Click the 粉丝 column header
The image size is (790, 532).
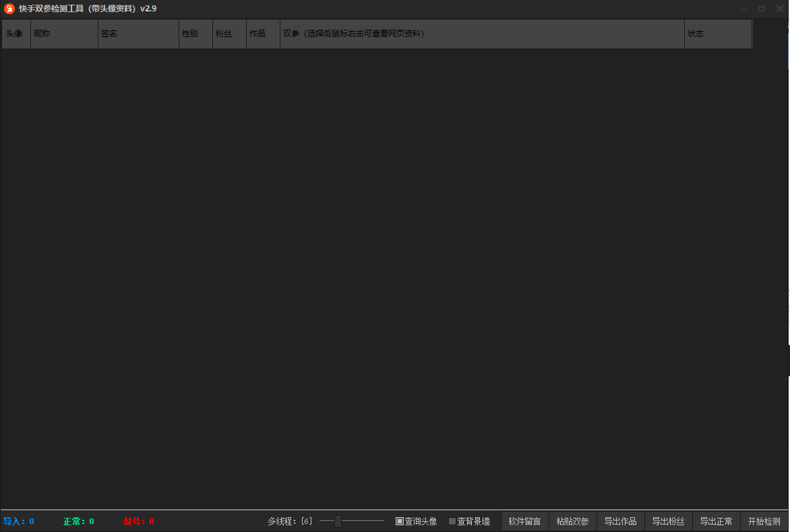point(229,34)
